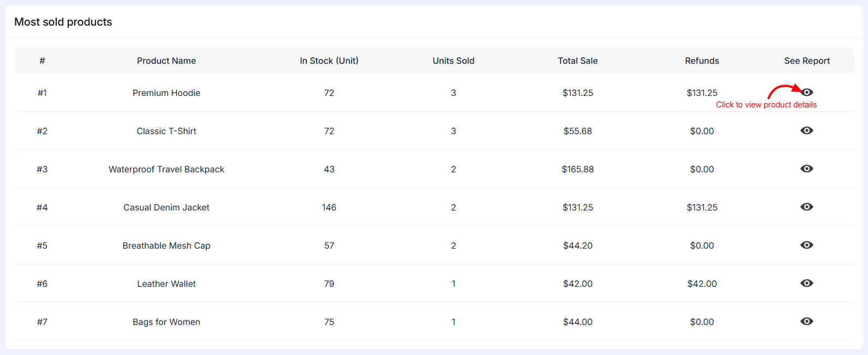Open Leather Wallet report eye icon
The image size is (868, 355).
pyautogui.click(x=807, y=283)
